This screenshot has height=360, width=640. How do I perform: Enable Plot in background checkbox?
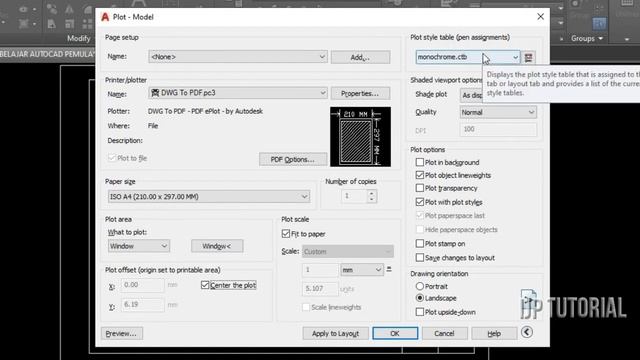[x=420, y=162]
